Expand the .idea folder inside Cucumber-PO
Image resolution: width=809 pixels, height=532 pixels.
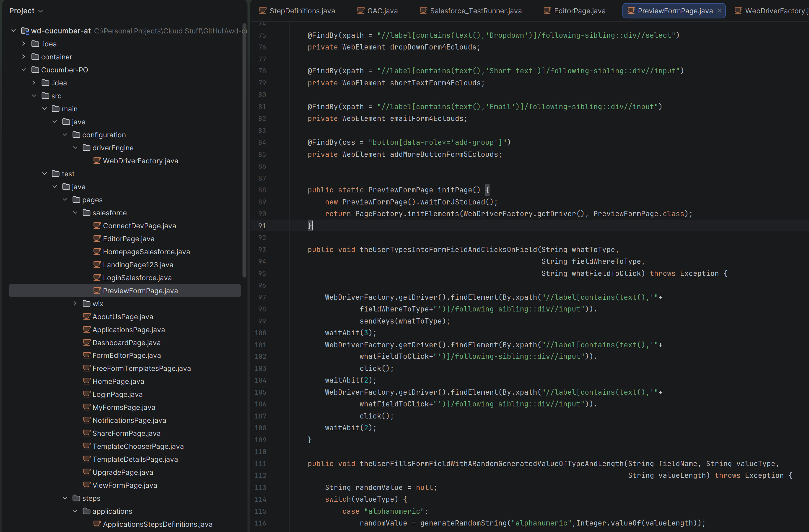tap(34, 83)
